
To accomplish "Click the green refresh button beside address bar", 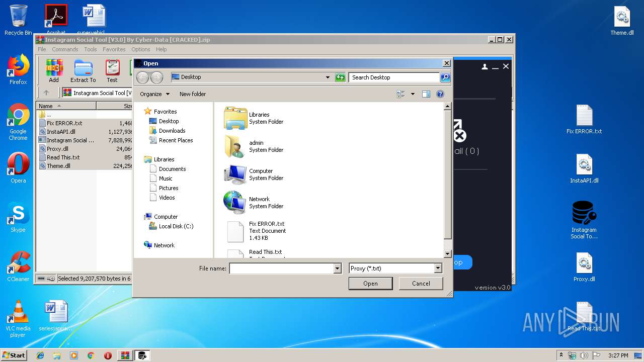I will (341, 77).
